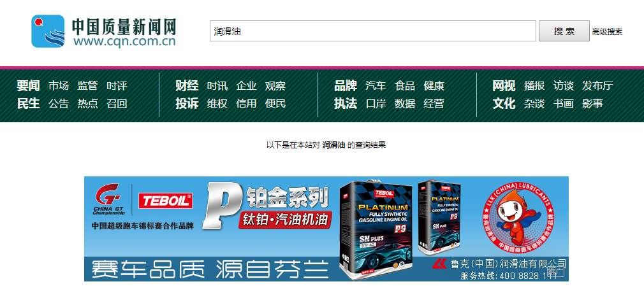Click the LLK Lubricants mascot badge

tap(518, 216)
